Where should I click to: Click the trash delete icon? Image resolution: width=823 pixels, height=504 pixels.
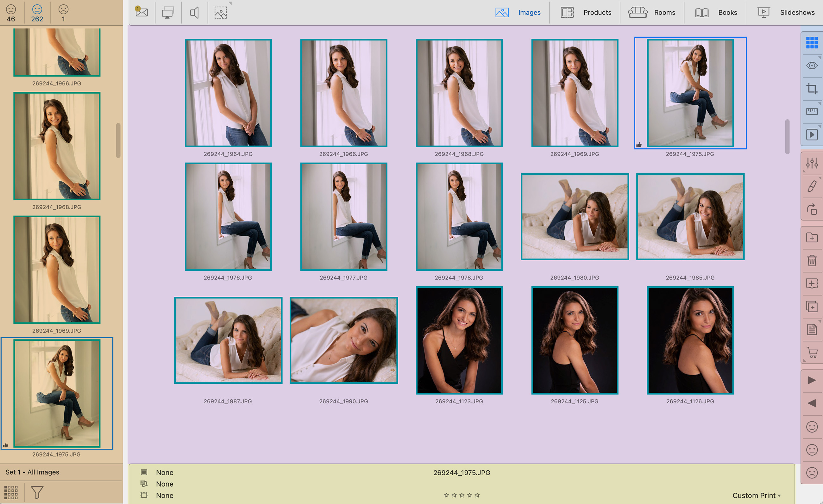pos(812,260)
